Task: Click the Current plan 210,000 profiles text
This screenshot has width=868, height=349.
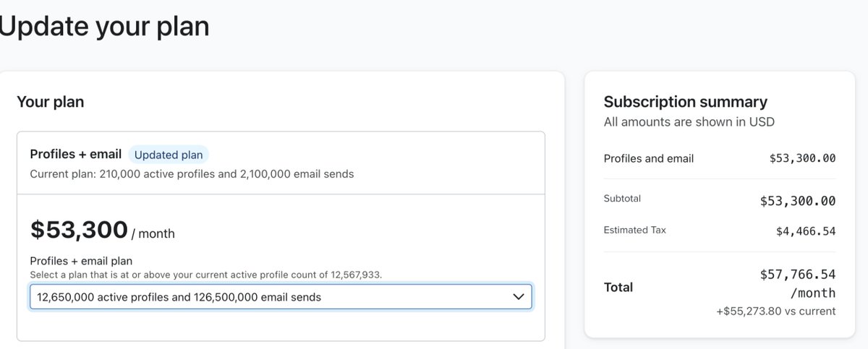Action: tap(192, 174)
